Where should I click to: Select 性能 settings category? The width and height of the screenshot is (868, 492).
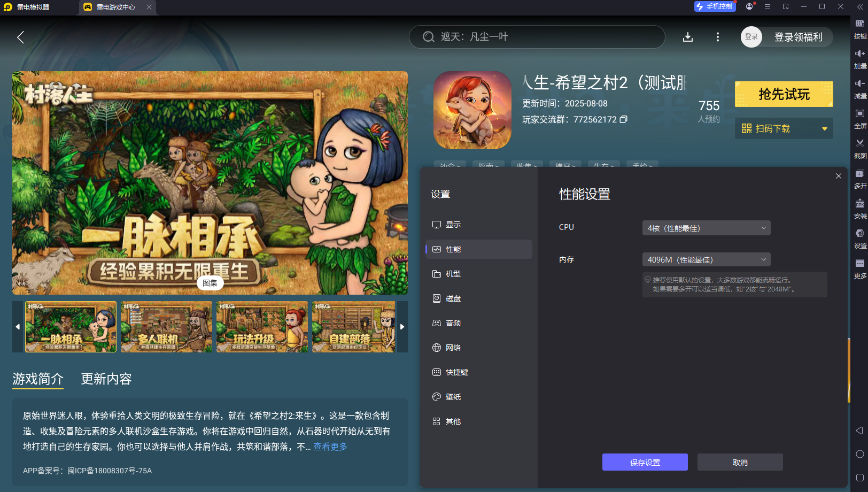pos(478,249)
